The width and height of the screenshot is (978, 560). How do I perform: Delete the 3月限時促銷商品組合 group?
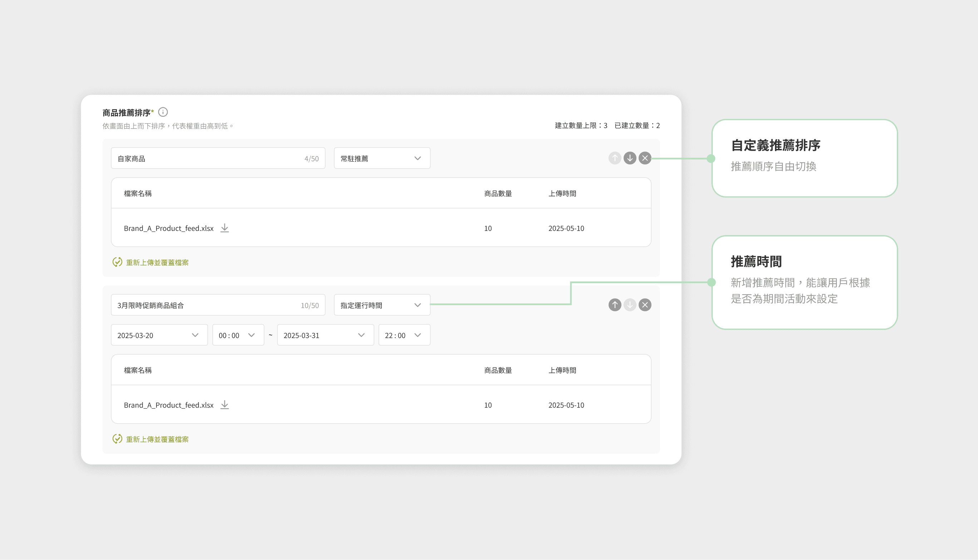(x=645, y=305)
